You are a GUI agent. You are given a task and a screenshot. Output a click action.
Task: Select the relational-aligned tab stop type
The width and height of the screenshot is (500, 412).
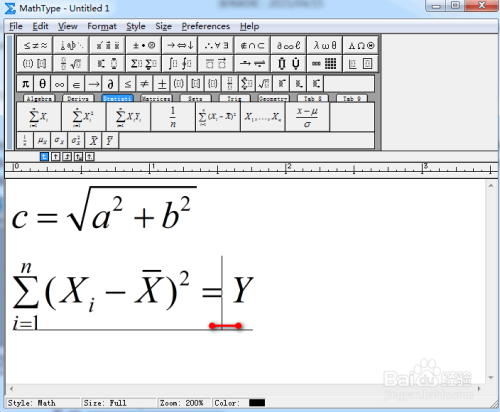coord(78,156)
